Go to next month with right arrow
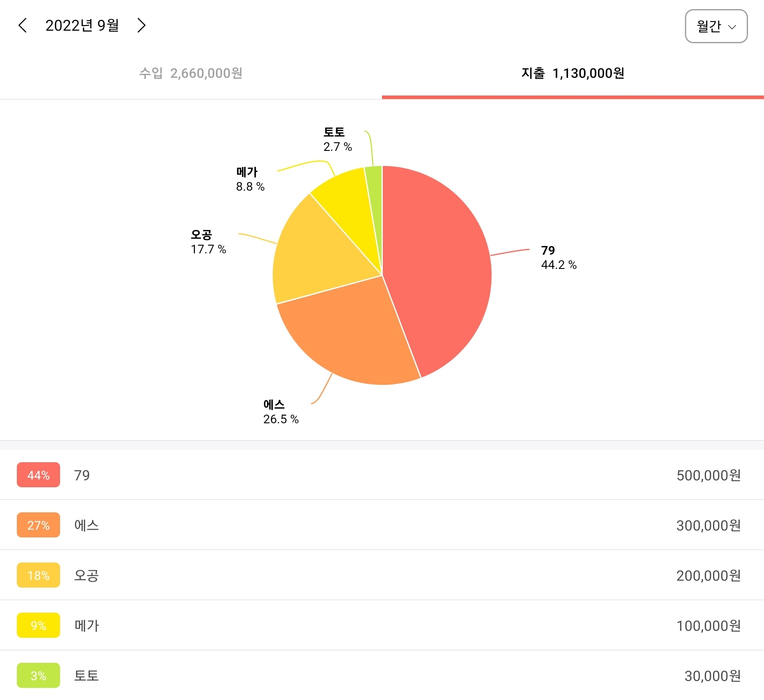 tap(141, 26)
